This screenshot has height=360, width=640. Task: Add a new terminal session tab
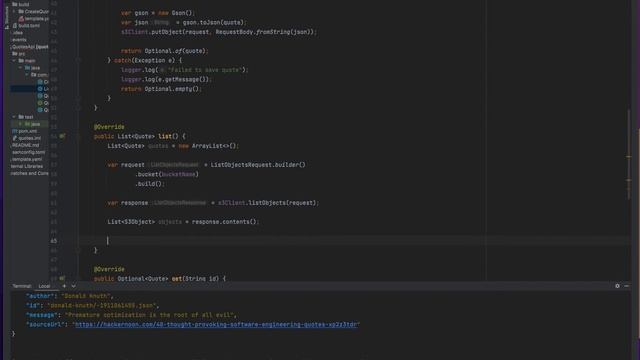(64, 286)
